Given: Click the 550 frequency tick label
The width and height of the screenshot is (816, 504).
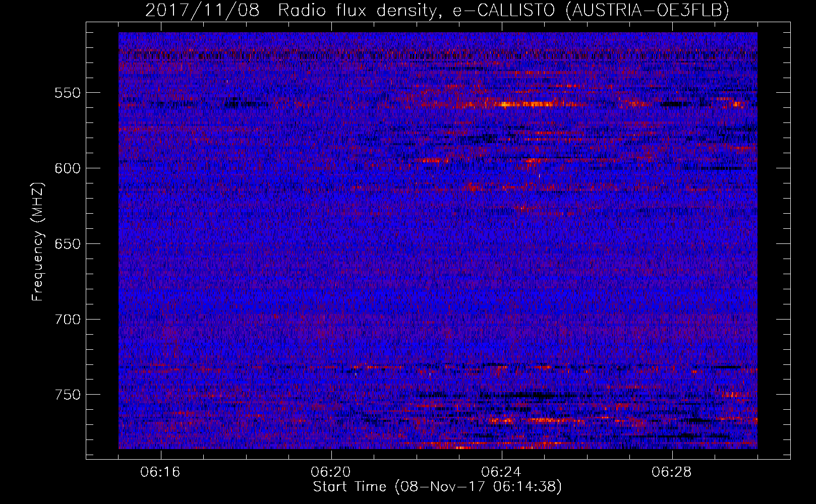Looking at the screenshot, I should point(68,93).
